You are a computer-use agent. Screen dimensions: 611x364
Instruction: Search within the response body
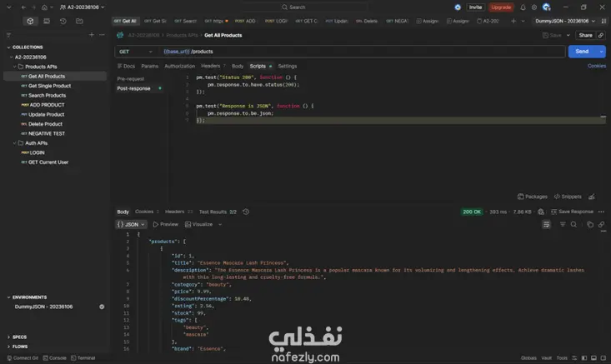click(x=573, y=224)
